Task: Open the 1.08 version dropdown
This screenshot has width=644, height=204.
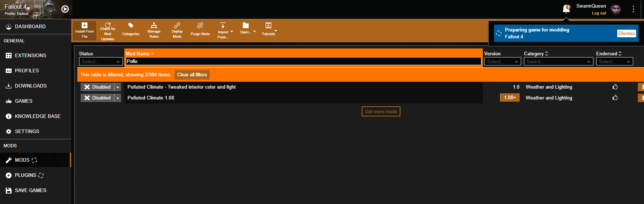Action: tap(510, 98)
